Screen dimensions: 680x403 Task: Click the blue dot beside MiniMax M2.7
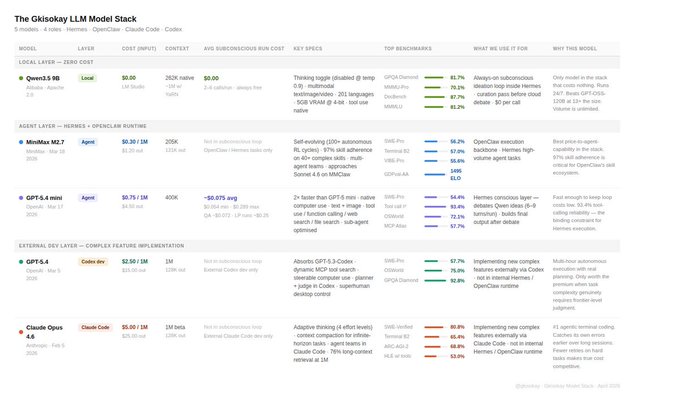coord(21,142)
